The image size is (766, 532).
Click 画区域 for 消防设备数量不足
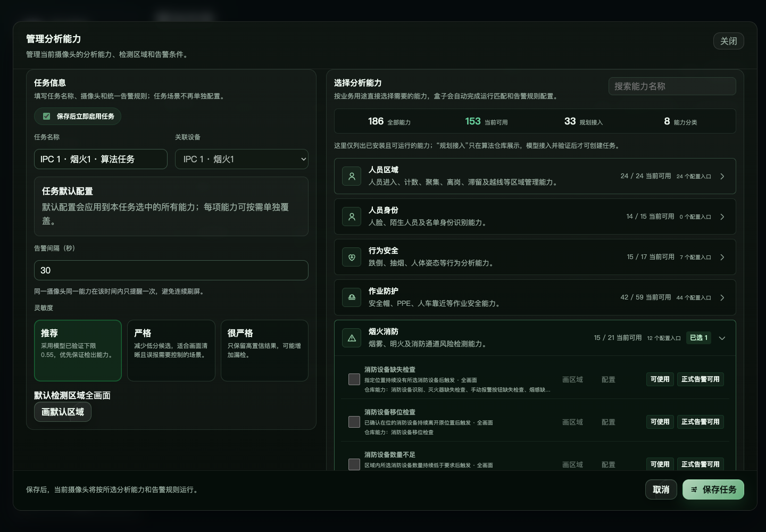click(573, 464)
